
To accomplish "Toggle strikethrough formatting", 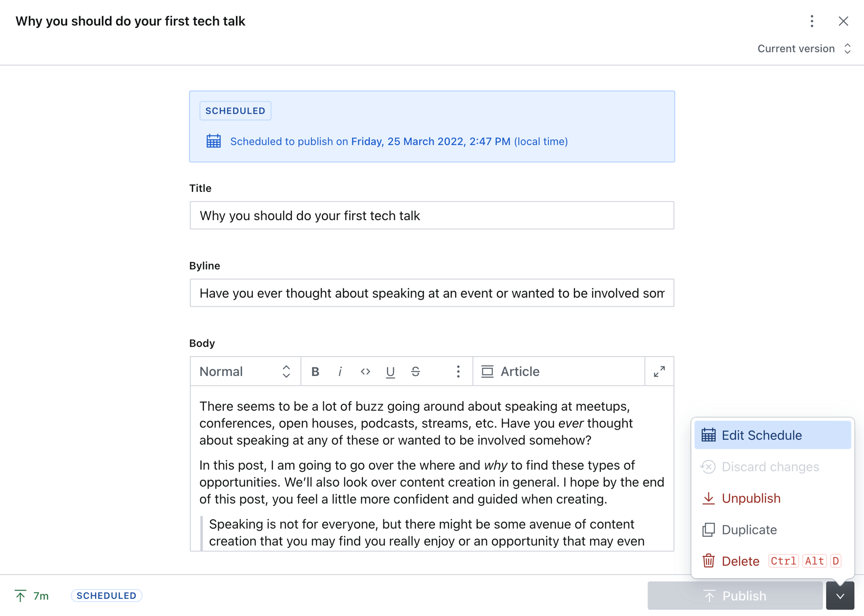I will 415,371.
